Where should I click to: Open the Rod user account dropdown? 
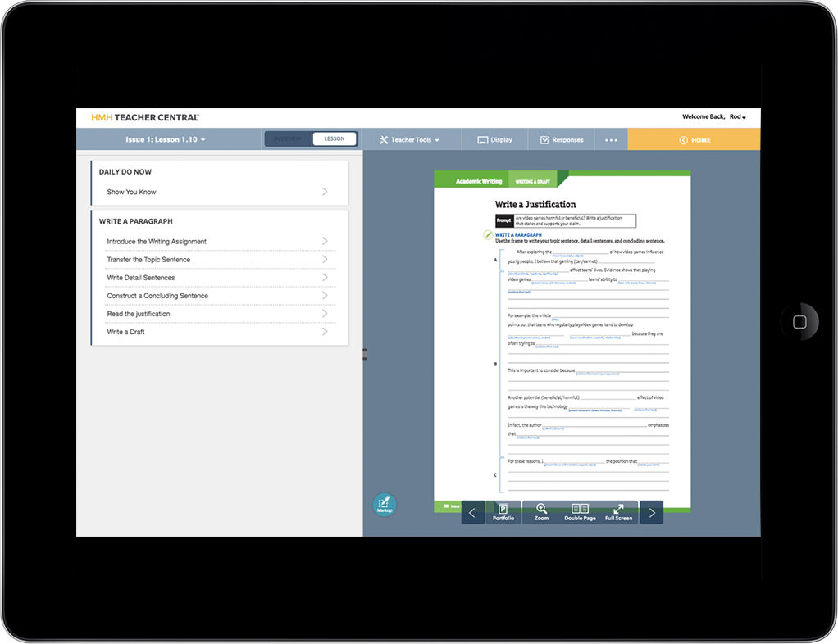click(737, 116)
